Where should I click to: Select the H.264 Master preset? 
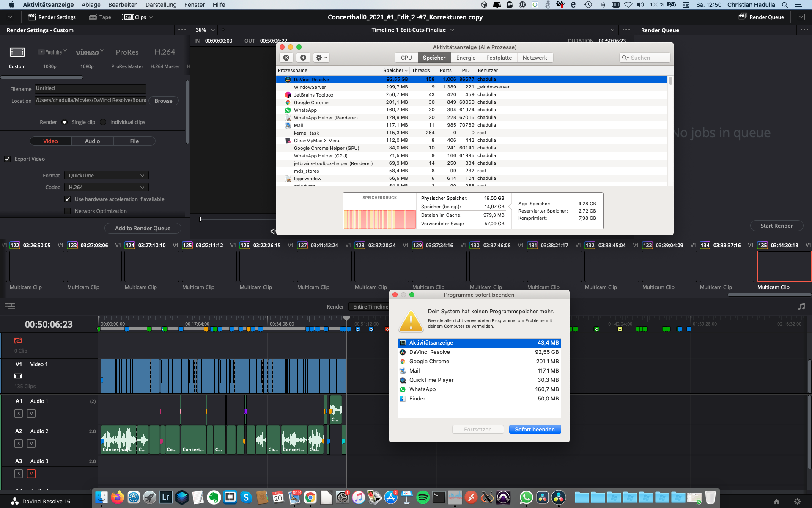pos(165,52)
